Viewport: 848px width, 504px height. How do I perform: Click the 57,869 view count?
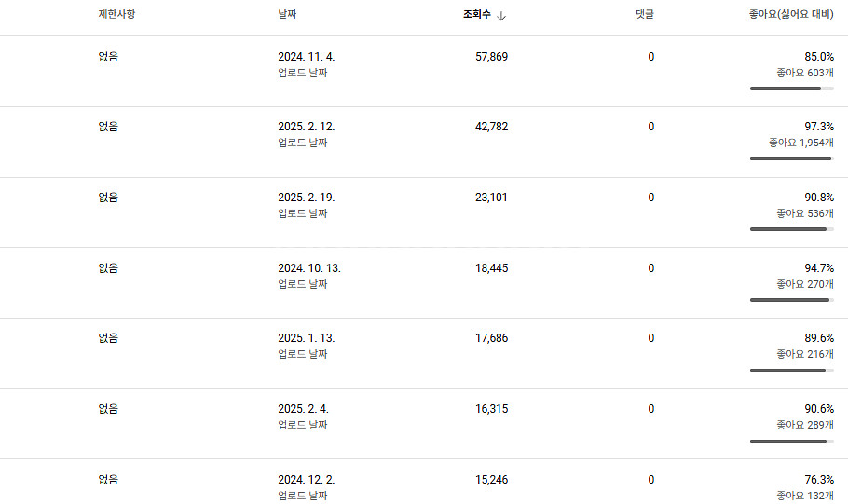(491, 57)
